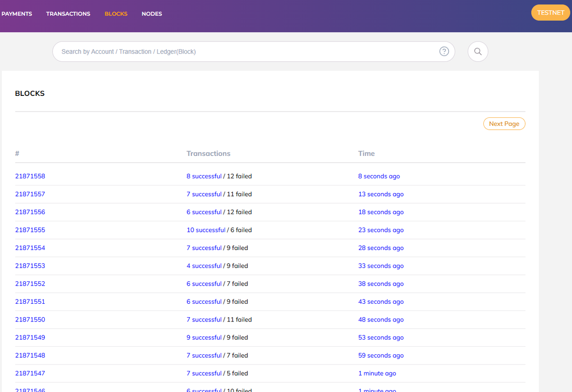
Task: View 7 successful transactions of block 21871554
Action: coord(204,248)
